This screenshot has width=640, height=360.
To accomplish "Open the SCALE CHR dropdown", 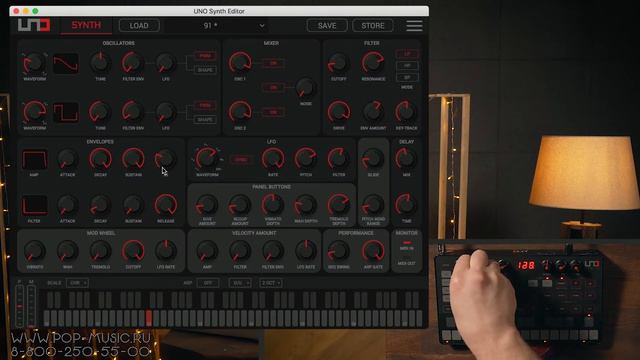I will (x=77, y=283).
